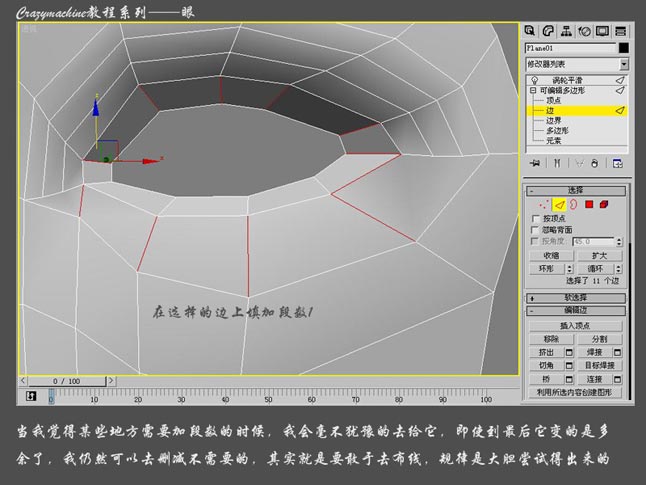The height and width of the screenshot is (485, 646).
Task: Click the Remove Modifier icon
Action: click(595, 164)
